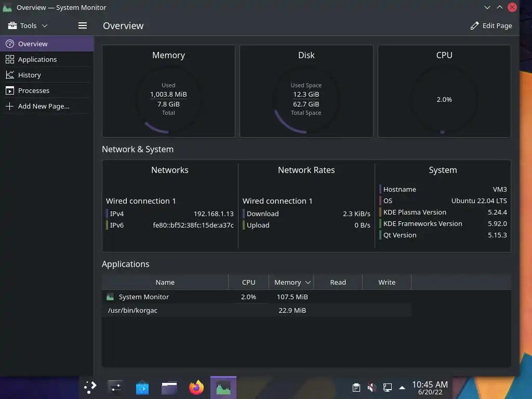Click Edit Page button
532x399 pixels.
pyautogui.click(x=491, y=26)
